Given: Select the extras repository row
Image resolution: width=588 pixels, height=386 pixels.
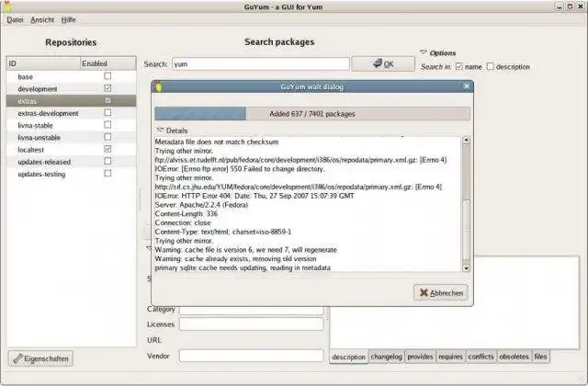Looking at the screenshot, I should [72, 101].
